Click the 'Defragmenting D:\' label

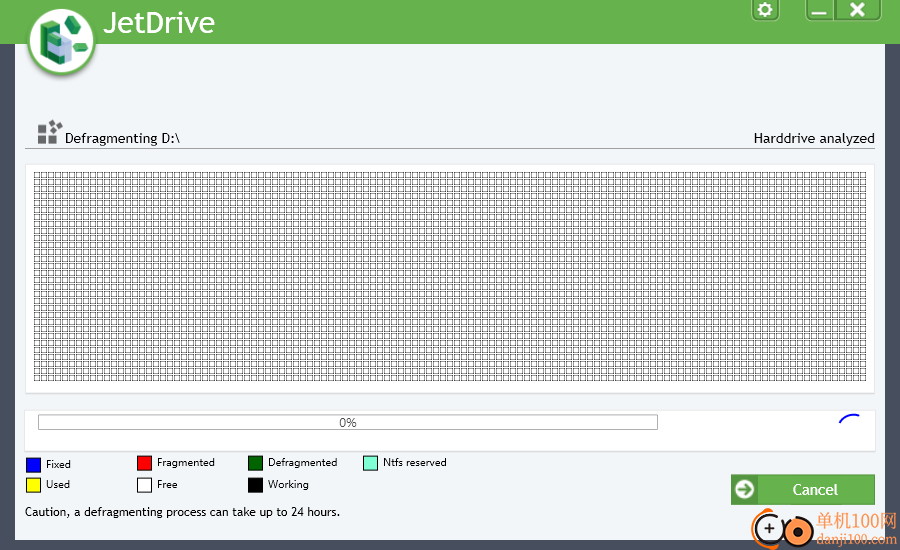click(122, 138)
